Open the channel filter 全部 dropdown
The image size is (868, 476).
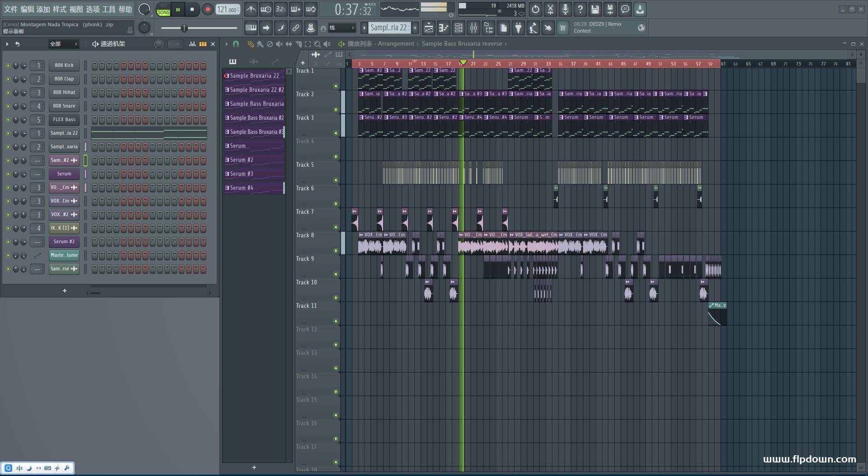point(63,44)
